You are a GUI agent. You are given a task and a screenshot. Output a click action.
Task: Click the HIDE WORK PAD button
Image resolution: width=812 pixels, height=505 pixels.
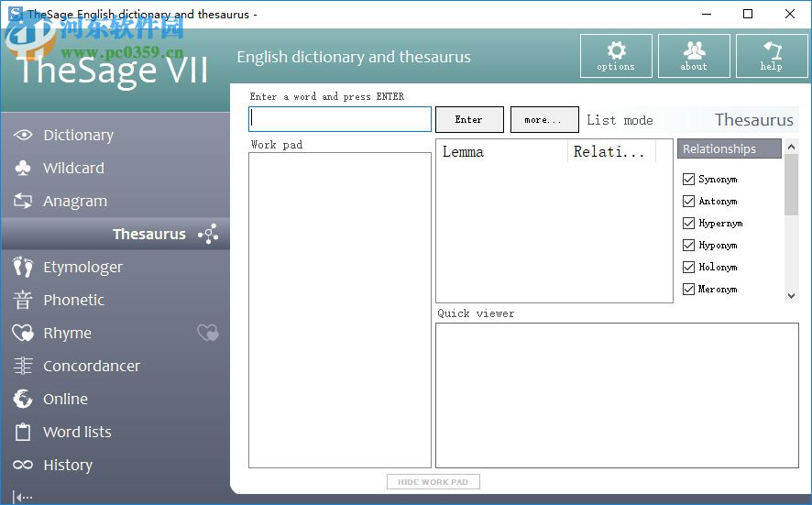click(x=433, y=482)
